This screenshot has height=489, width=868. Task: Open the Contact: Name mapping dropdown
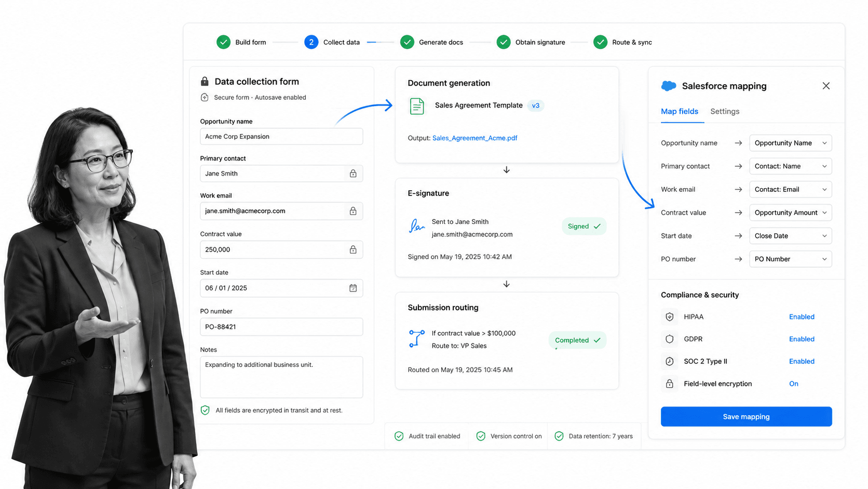tap(791, 166)
